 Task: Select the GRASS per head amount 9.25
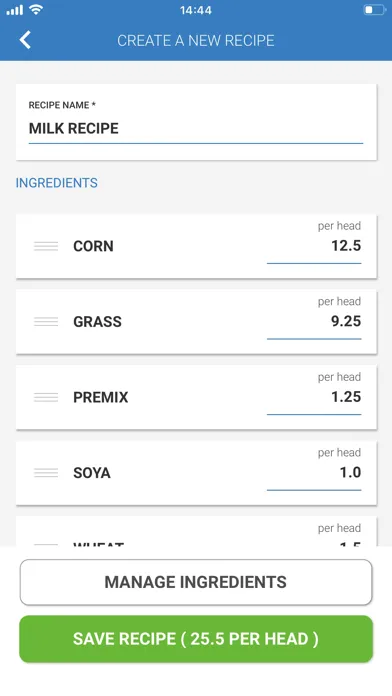(x=314, y=322)
